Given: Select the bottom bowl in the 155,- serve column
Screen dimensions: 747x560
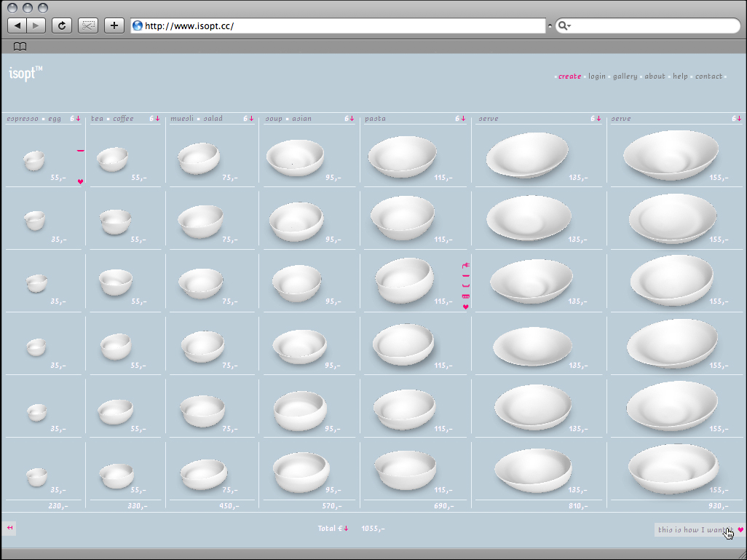Looking at the screenshot, I should [x=673, y=468].
